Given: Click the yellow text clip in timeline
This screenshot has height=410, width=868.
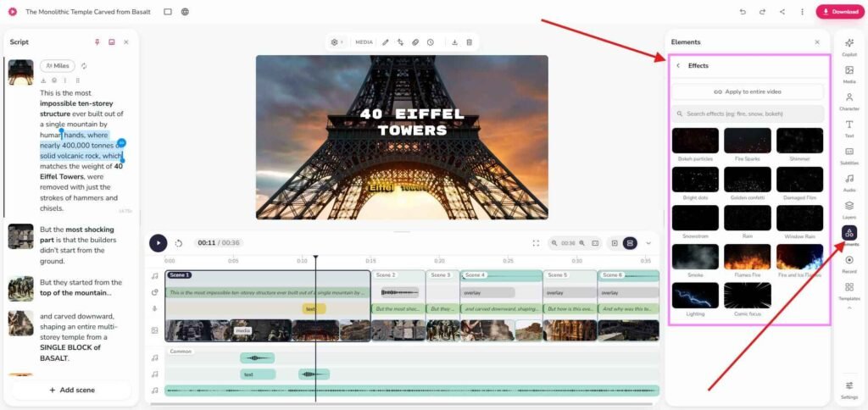Looking at the screenshot, I should click(314, 308).
